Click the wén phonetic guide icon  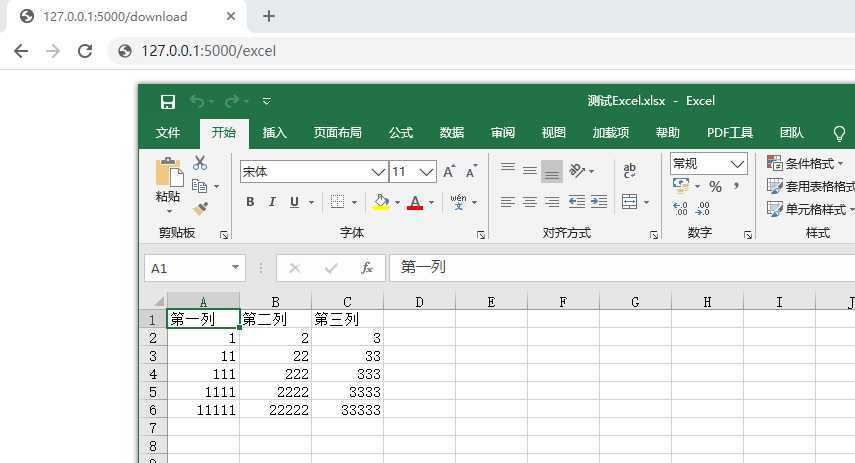click(x=458, y=202)
